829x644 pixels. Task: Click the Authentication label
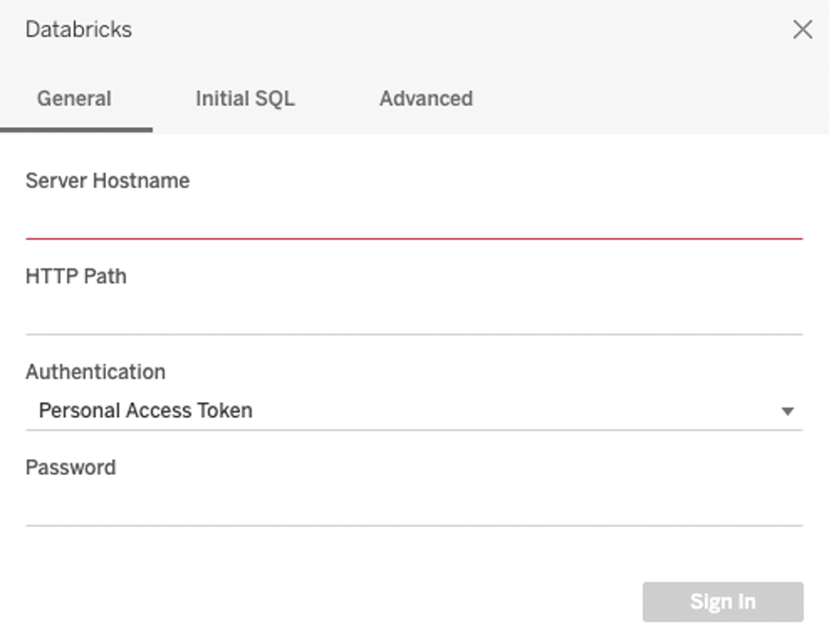click(95, 372)
